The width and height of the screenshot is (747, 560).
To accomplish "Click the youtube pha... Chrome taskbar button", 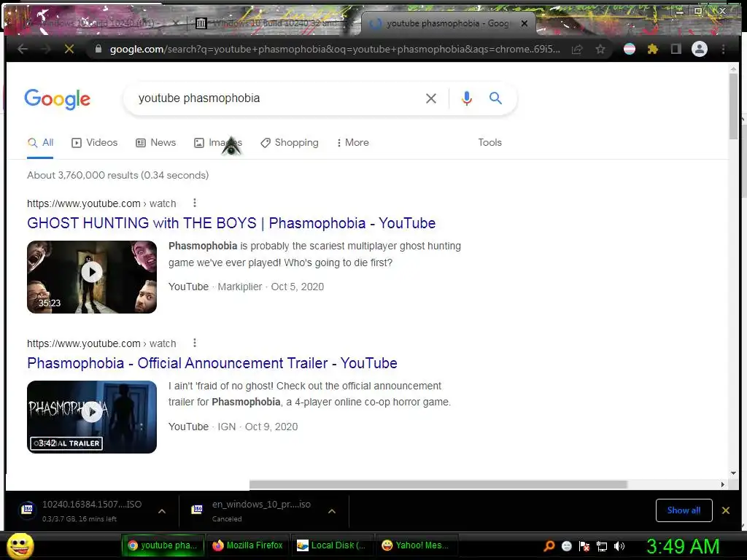I will (x=163, y=545).
